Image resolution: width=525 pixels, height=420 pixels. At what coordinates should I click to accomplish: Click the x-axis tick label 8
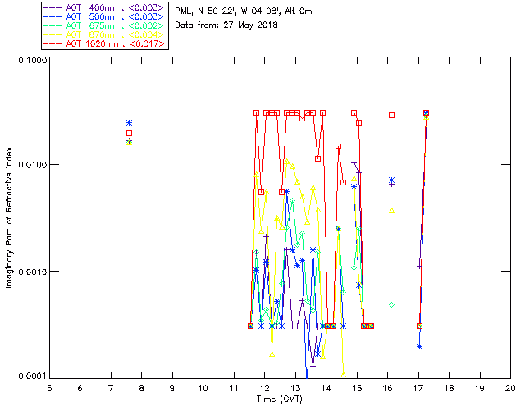coord(142,388)
